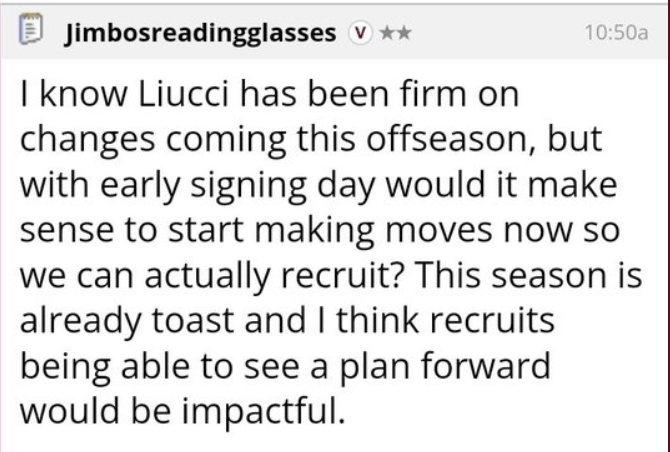Click the first gray star icon
This screenshot has height=452, width=670.
coord(387,32)
